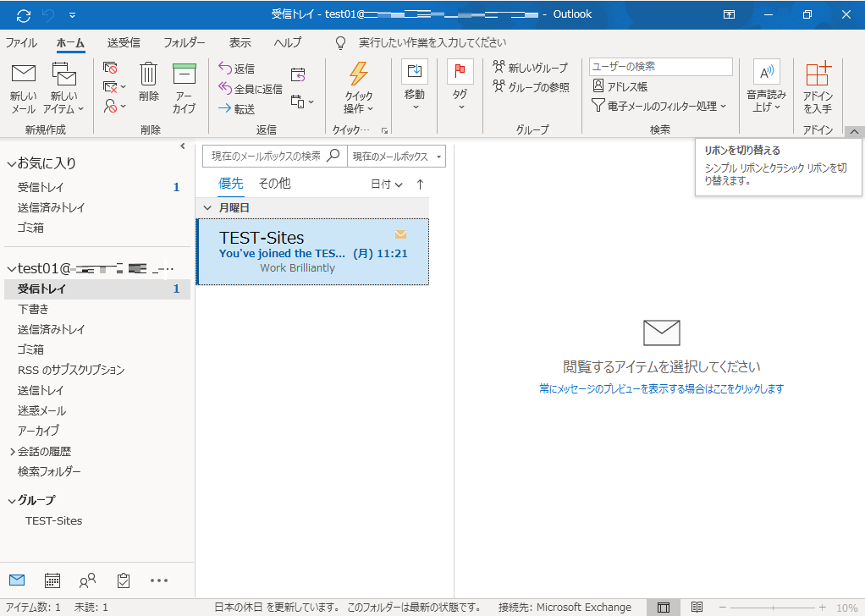This screenshot has width=865, height=616.
Task: Click the undo icon in title bar
Action: (48, 15)
